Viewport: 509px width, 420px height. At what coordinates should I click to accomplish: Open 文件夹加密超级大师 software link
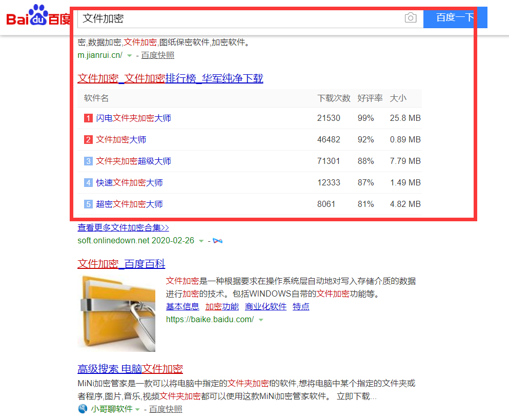pos(133,161)
